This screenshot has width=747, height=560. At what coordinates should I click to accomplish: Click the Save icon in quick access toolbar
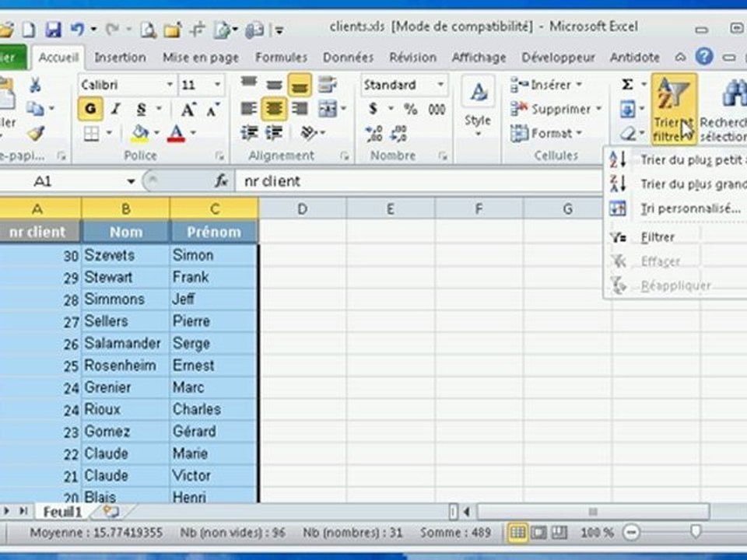(x=54, y=30)
